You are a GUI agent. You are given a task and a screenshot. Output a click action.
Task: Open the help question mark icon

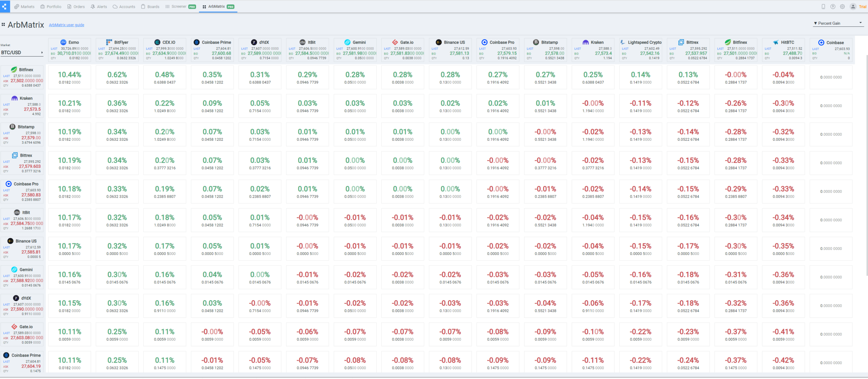(833, 6)
